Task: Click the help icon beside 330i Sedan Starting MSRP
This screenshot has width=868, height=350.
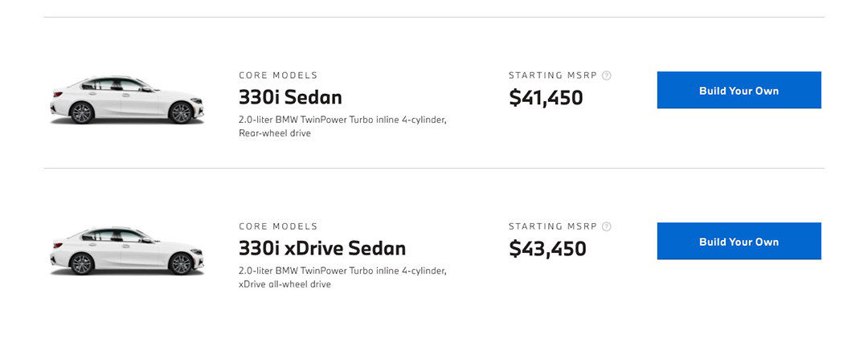Action: point(607,75)
